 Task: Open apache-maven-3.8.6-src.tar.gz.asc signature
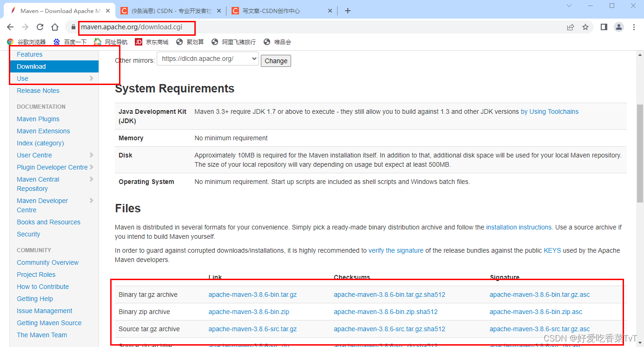(540, 329)
